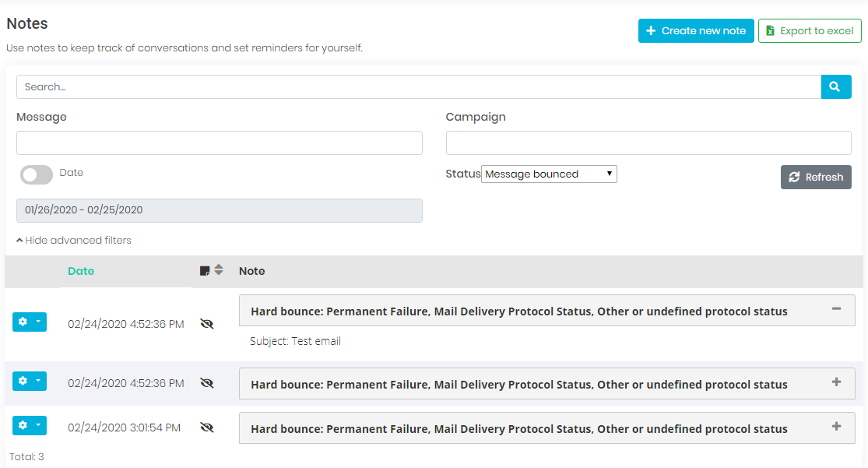Open gear actions menu for 3:01:54 PM note

pyautogui.click(x=30, y=426)
